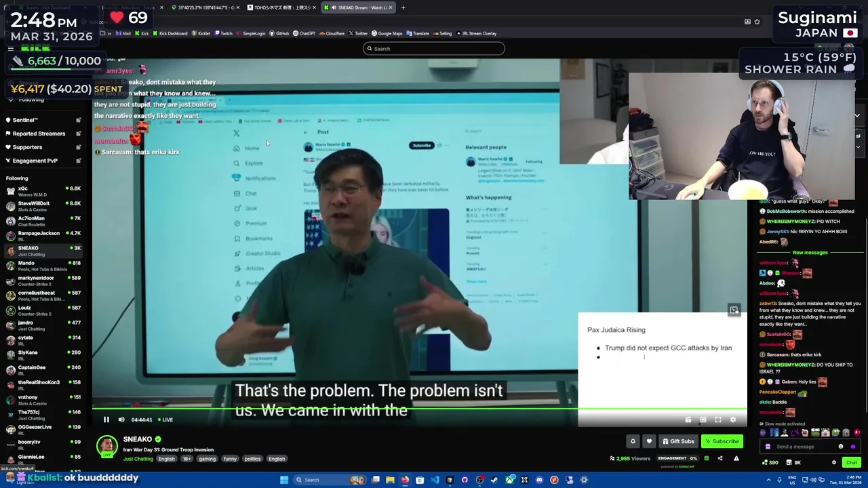
Task: Click the green engagement square icon
Action: pyautogui.click(x=706, y=459)
